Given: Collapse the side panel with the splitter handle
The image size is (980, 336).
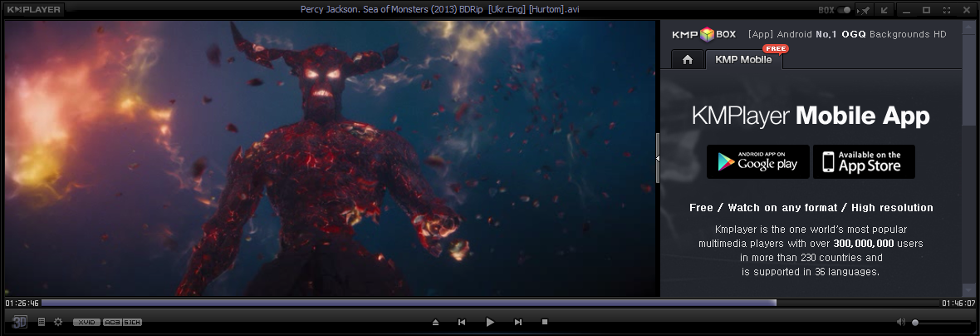Looking at the screenshot, I should [x=658, y=158].
